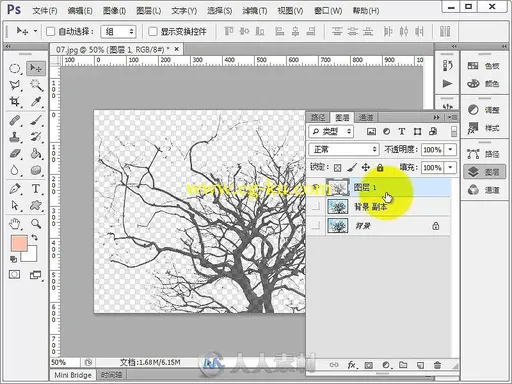Change screen mode icon
The width and height of the screenshot is (512, 384).
pos(35,275)
